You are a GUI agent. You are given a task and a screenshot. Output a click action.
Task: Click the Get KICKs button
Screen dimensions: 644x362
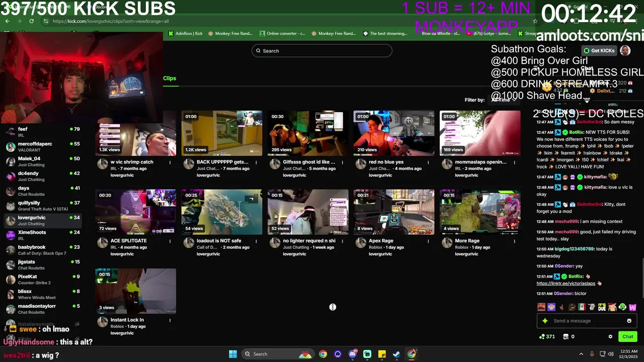[599, 51]
